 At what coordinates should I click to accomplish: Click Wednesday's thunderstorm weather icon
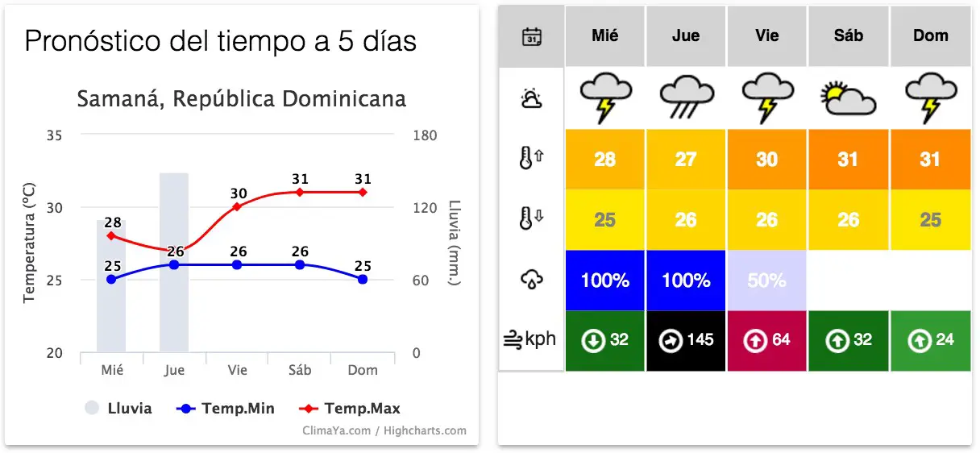(x=604, y=98)
